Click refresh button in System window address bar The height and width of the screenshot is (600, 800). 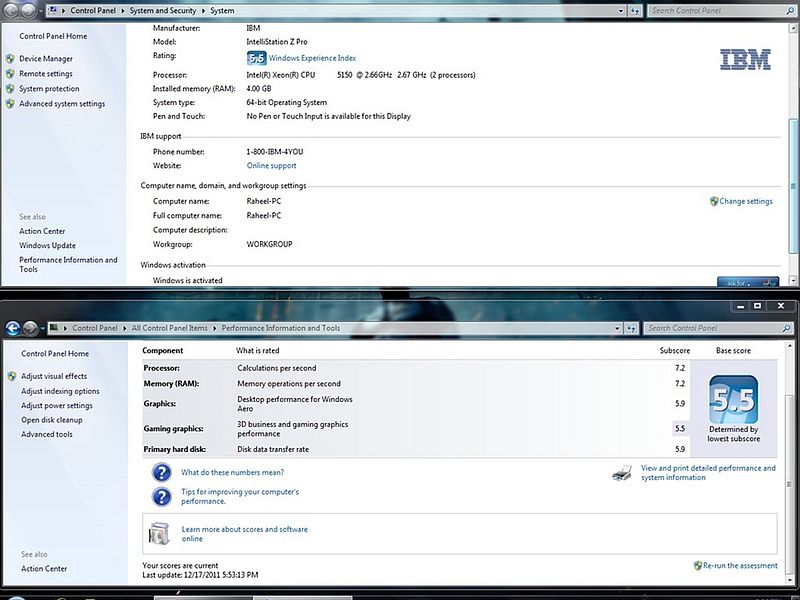click(x=635, y=11)
